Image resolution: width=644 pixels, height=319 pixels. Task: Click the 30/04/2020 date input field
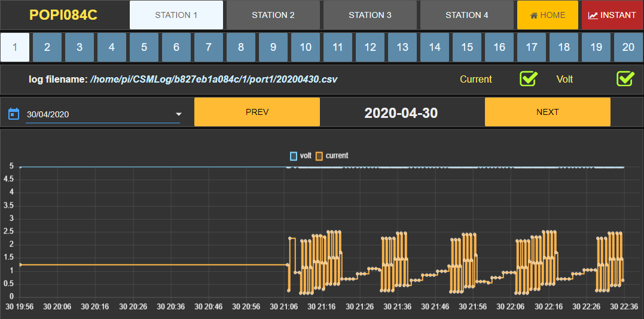pos(96,114)
